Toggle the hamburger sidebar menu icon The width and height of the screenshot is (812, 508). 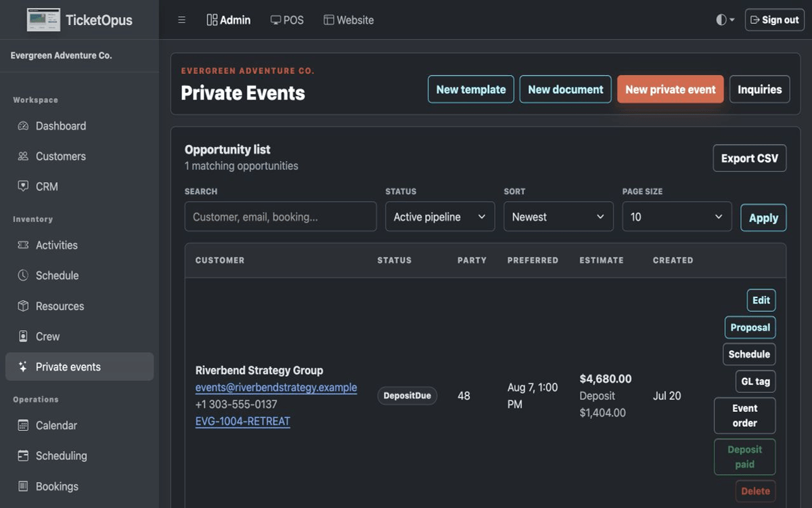tap(181, 20)
